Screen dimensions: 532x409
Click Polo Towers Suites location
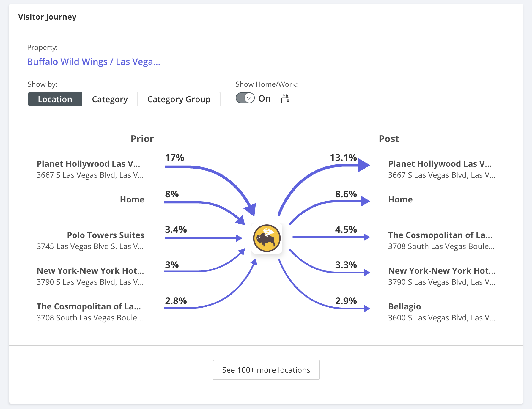(x=106, y=235)
